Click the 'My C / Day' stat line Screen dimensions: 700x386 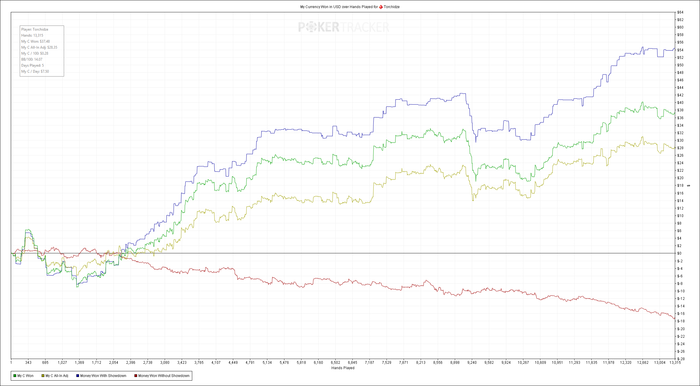coord(35,71)
